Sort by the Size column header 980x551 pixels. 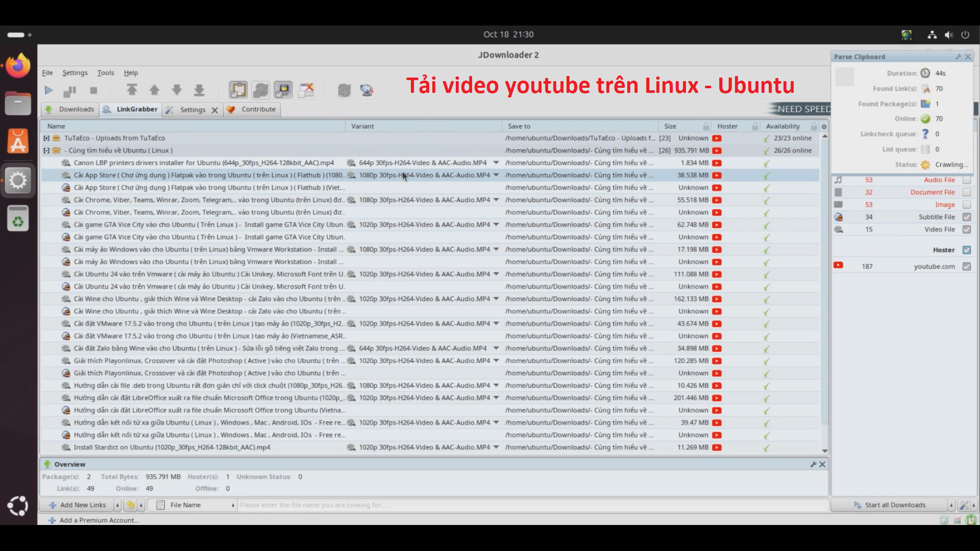[683, 126]
